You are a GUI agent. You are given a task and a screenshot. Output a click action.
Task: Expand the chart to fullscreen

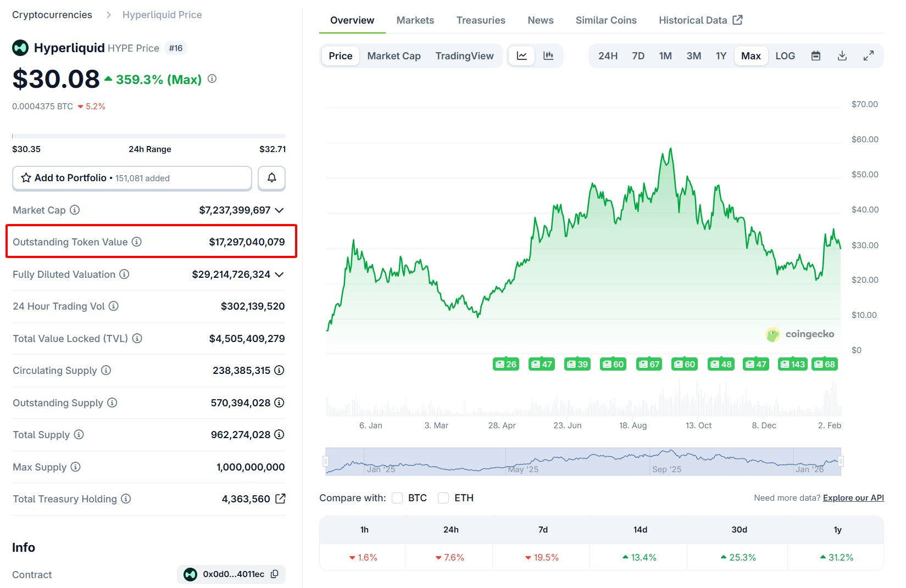pos(868,56)
